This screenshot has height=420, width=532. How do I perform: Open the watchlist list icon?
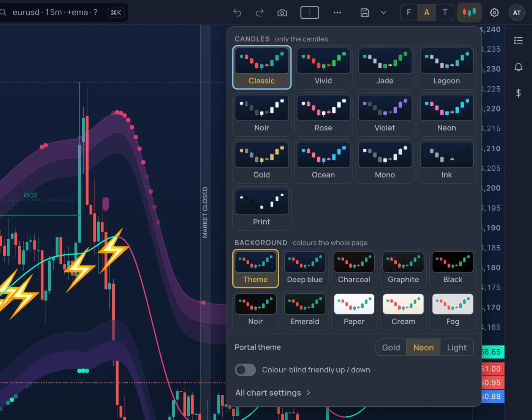pos(518,40)
